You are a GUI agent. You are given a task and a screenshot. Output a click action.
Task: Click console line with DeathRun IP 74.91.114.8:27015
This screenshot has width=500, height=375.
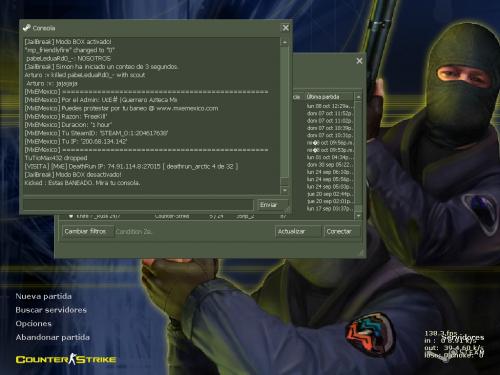click(x=131, y=166)
